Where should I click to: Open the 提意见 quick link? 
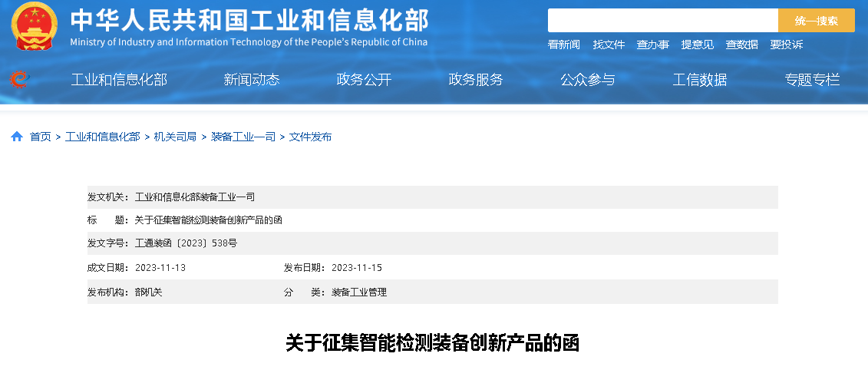pos(698,45)
